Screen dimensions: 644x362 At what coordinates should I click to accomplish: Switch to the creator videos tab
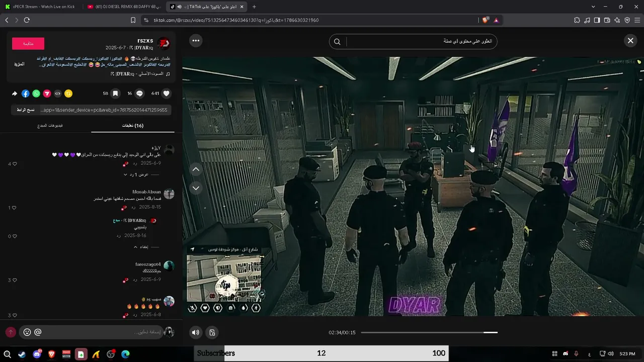pyautogui.click(x=50, y=126)
